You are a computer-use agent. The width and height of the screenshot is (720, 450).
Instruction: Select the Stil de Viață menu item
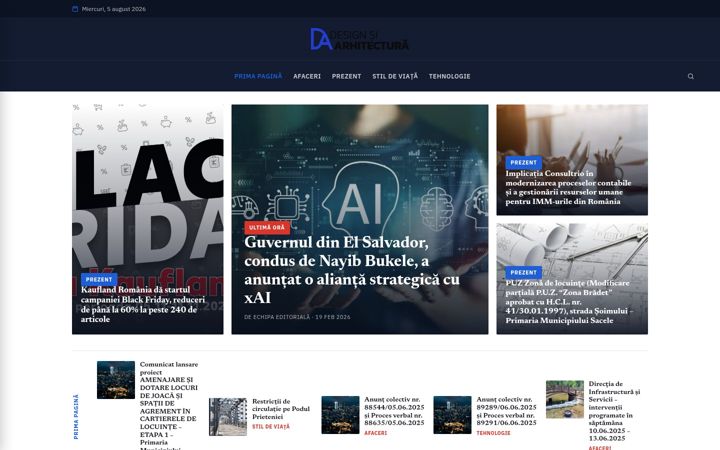click(395, 76)
